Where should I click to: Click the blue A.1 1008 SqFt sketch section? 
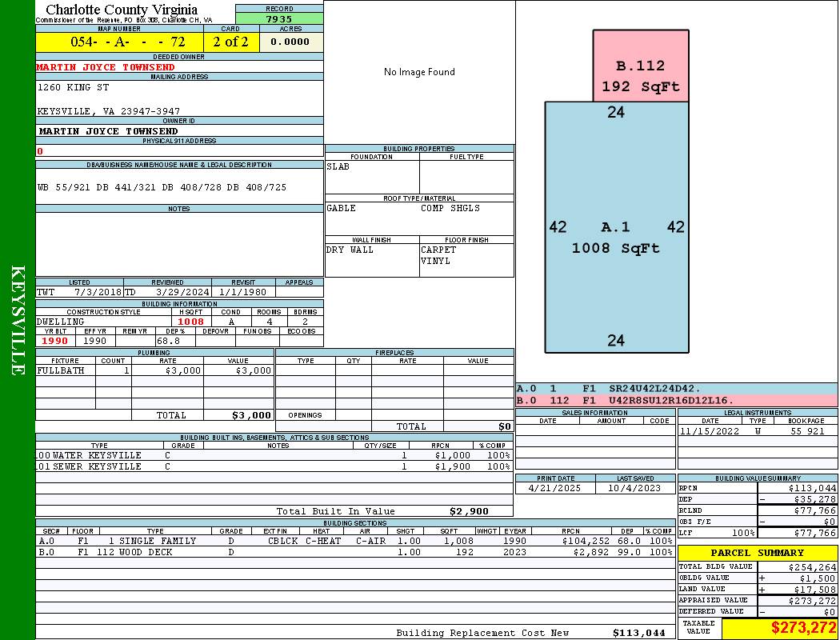point(617,227)
